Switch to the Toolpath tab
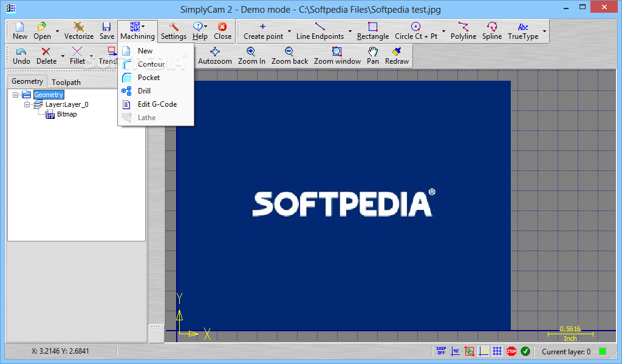 click(x=66, y=82)
